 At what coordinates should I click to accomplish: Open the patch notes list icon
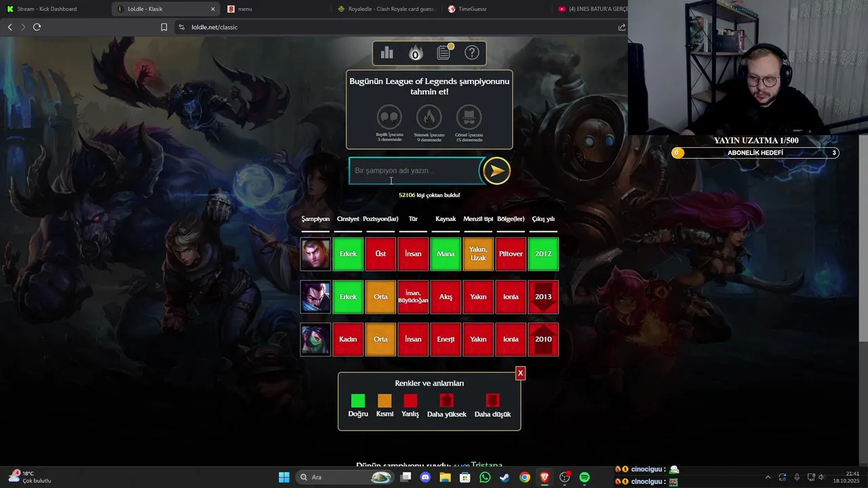[x=444, y=52]
